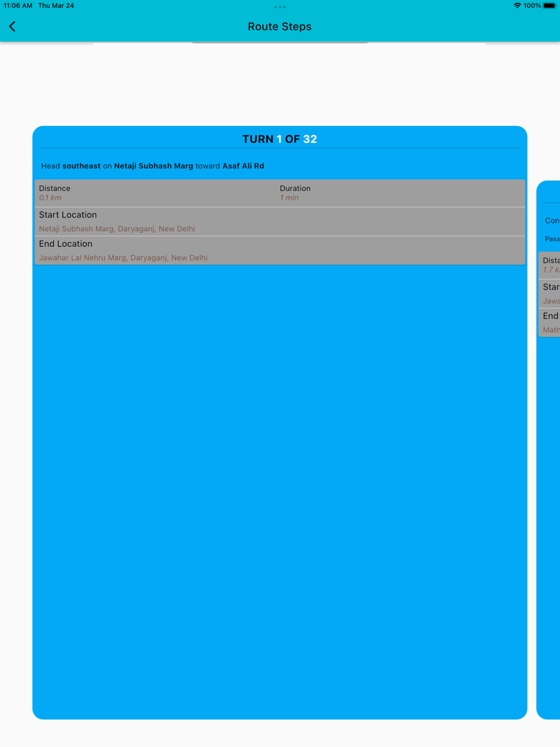This screenshot has width=560, height=747.
Task: Select the next turn card at right
Action: click(549, 450)
